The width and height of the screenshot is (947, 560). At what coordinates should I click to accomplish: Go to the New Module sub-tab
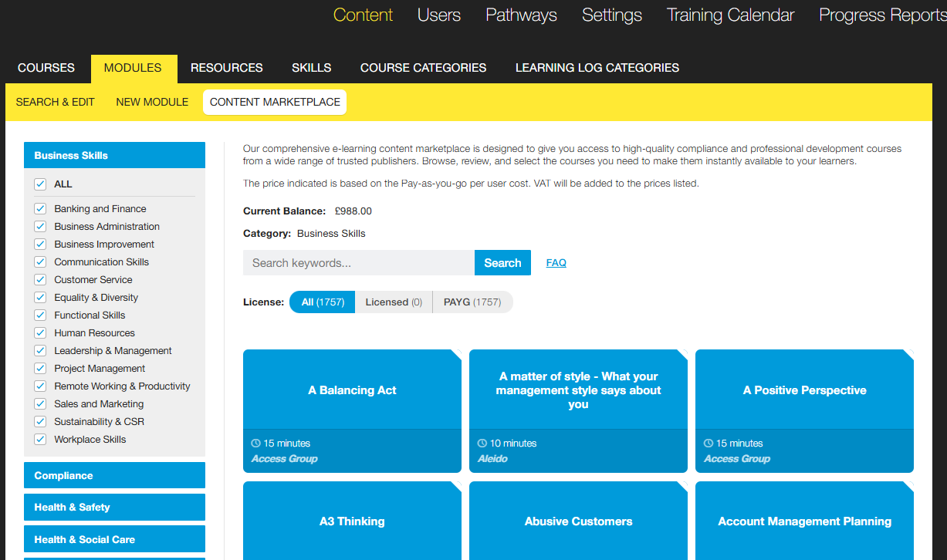152,102
